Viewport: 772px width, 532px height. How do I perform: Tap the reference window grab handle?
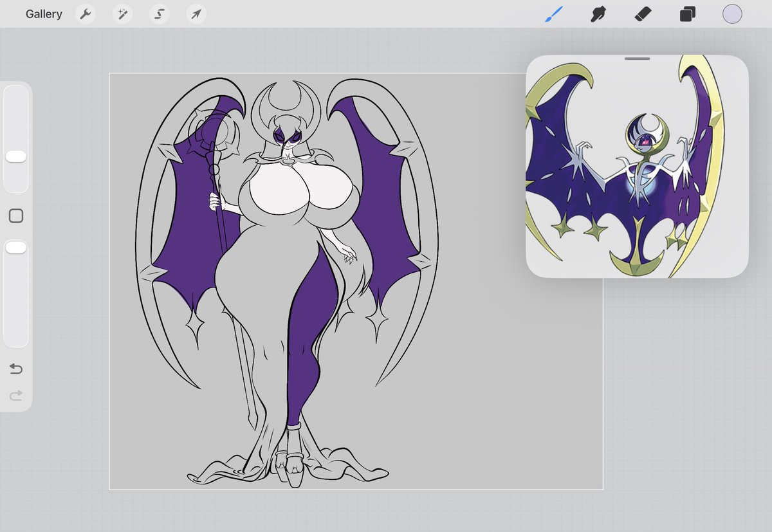(637, 59)
